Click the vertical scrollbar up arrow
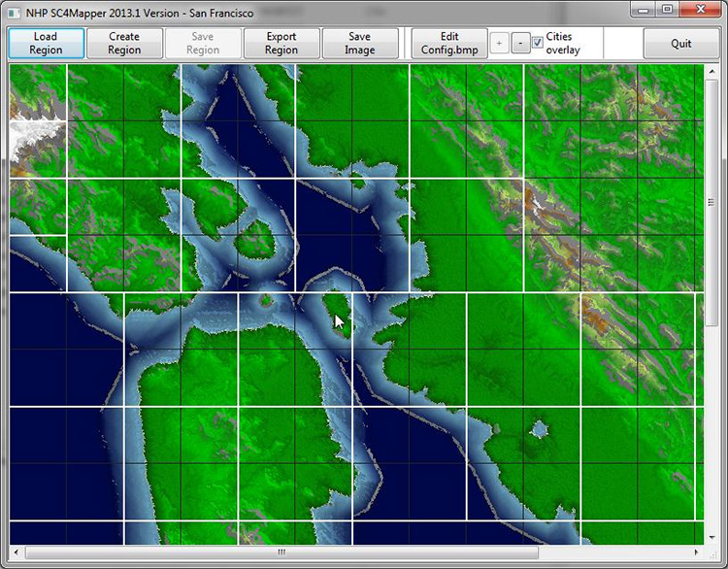728x569 pixels. tap(711, 72)
